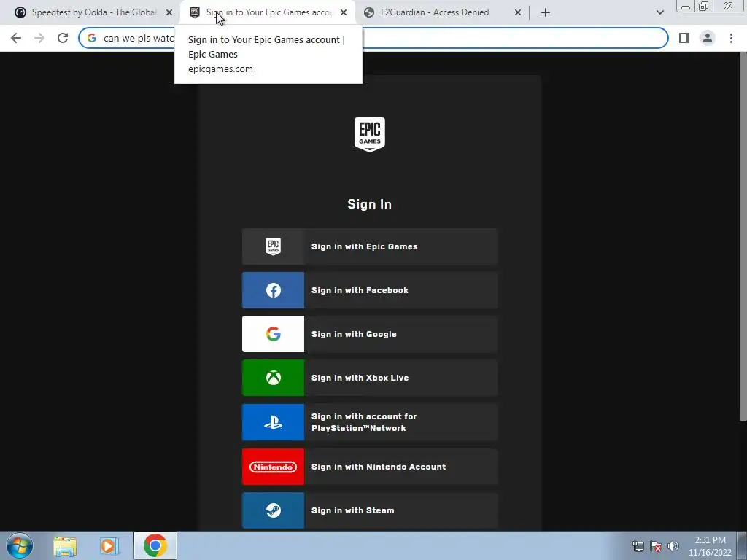The height and width of the screenshot is (560, 747).
Task: Choose Sign in with account for PlayStation Network
Action: pyautogui.click(x=370, y=422)
